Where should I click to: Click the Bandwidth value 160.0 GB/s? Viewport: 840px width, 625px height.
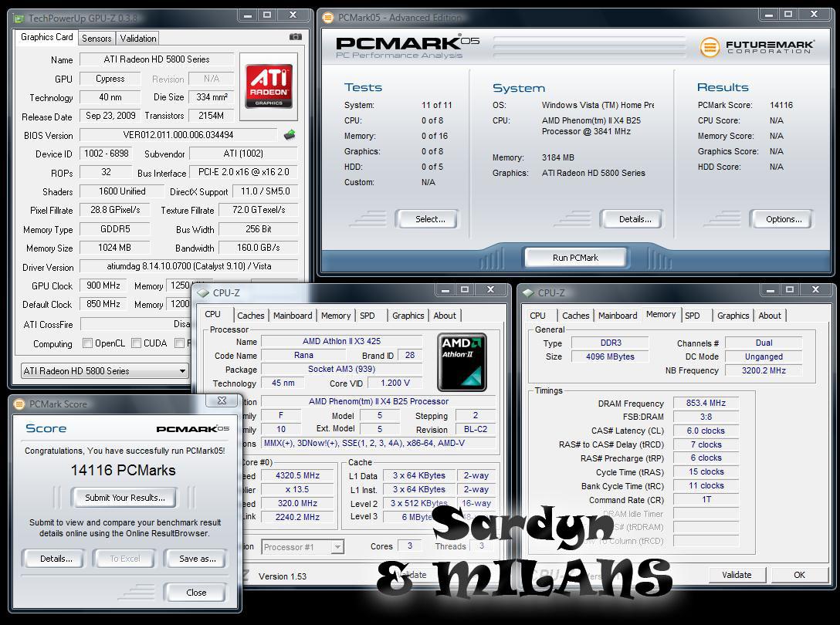pyautogui.click(x=258, y=248)
